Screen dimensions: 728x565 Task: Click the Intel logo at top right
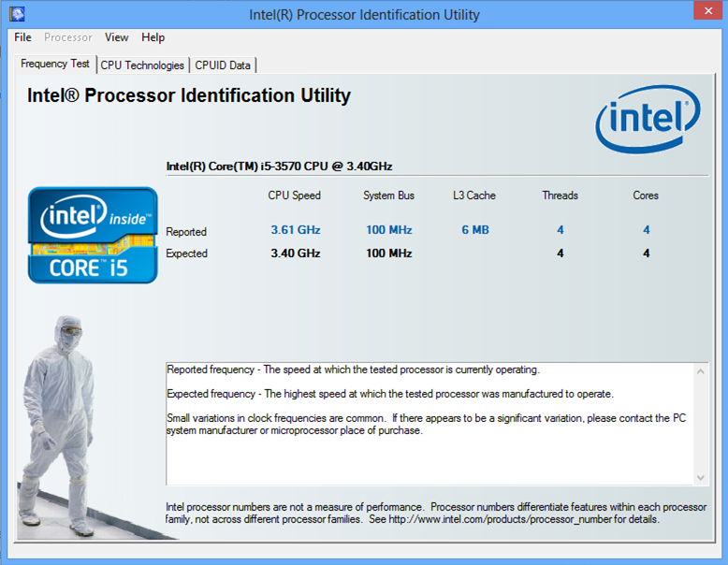tap(648, 119)
